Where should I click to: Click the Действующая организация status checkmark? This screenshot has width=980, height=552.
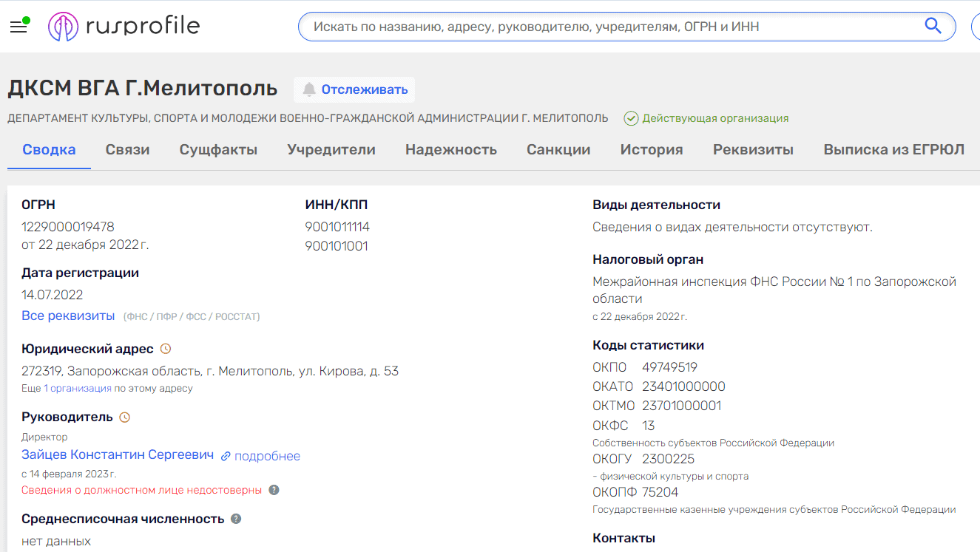point(631,118)
